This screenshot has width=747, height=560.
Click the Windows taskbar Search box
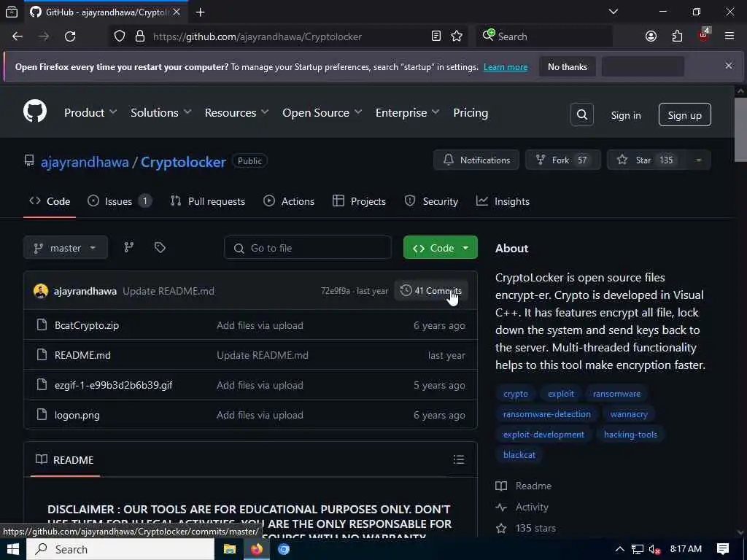click(120, 549)
